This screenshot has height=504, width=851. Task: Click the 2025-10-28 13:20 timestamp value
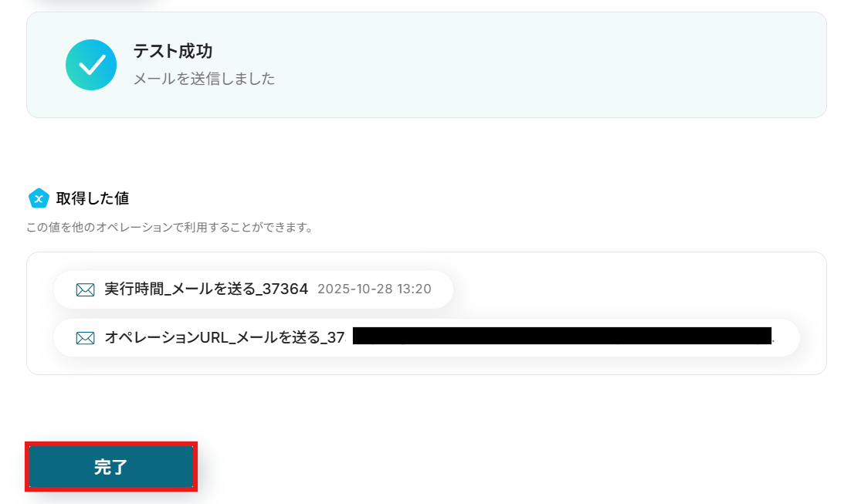[x=375, y=289]
